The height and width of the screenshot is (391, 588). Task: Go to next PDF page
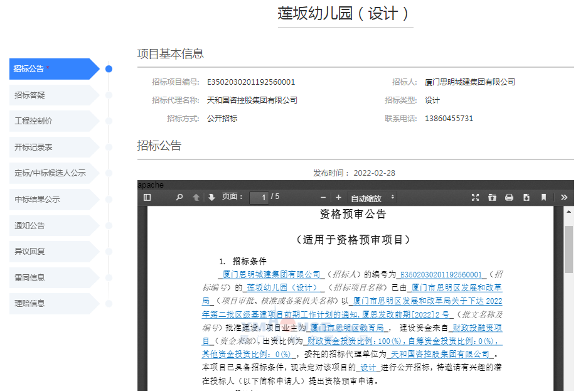(211, 197)
